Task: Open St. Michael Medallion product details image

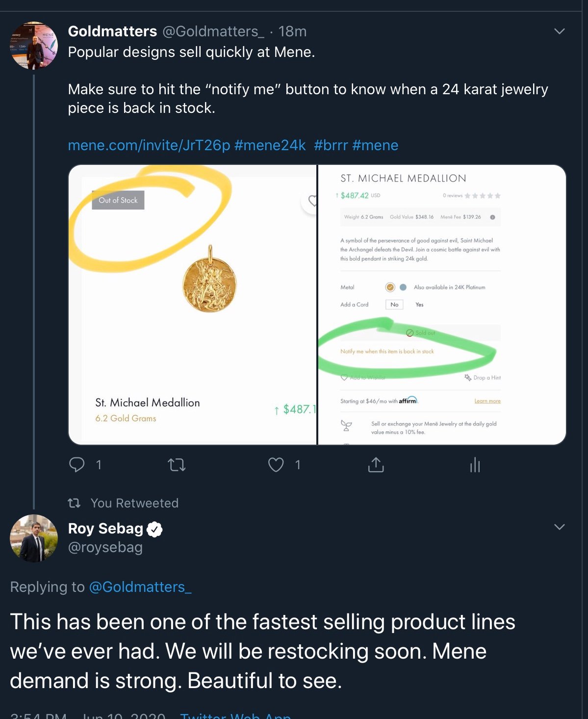Action: [442, 305]
